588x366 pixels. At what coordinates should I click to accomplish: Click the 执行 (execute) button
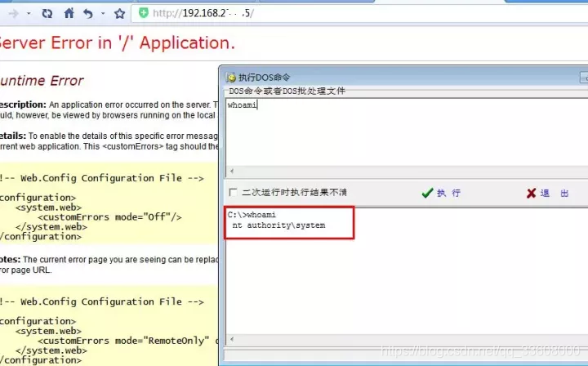click(x=441, y=193)
